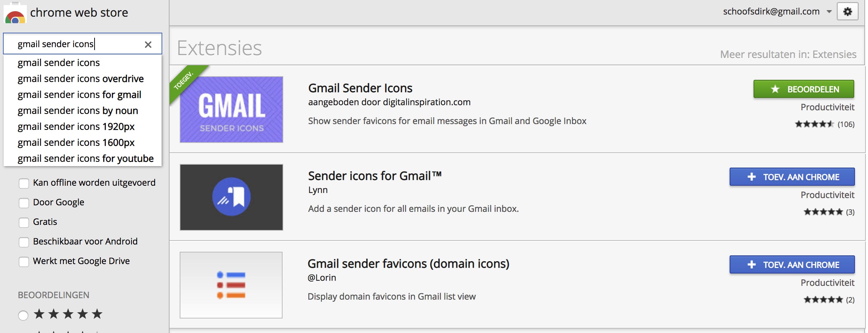The height and width of the screenshot is (333, 868).
Task: Open 'Meer resultaten in: Extensies' link
Action: tap(788, 54)
